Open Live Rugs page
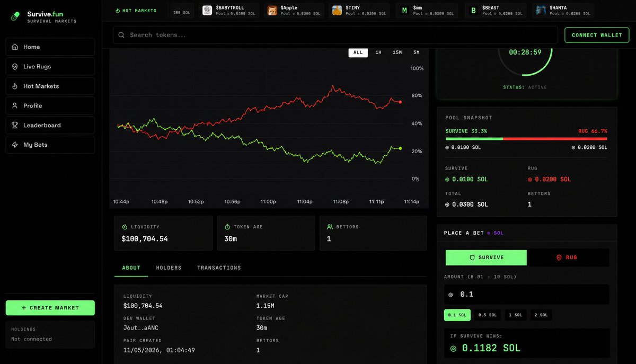Screen dimensions: 636x364 [50, 67]
